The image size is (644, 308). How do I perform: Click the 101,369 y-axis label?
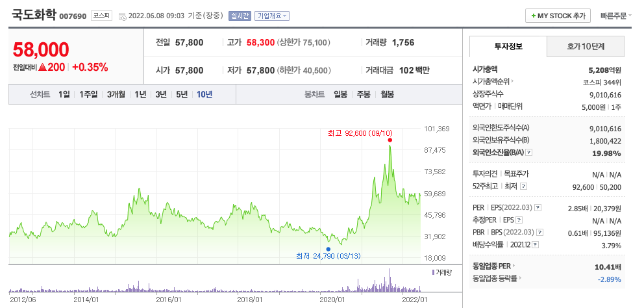point(437,129)
